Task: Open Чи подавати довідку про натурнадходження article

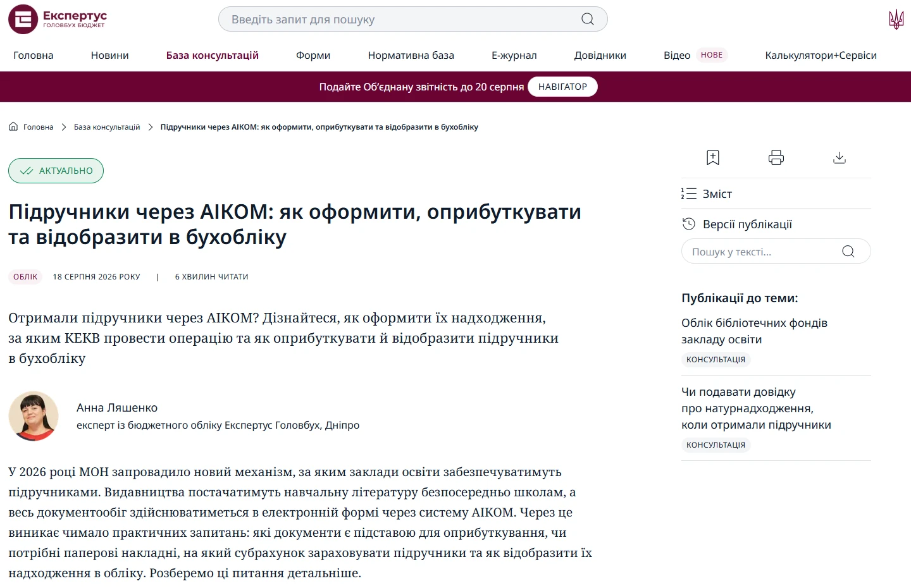Action: pos(756,408)
